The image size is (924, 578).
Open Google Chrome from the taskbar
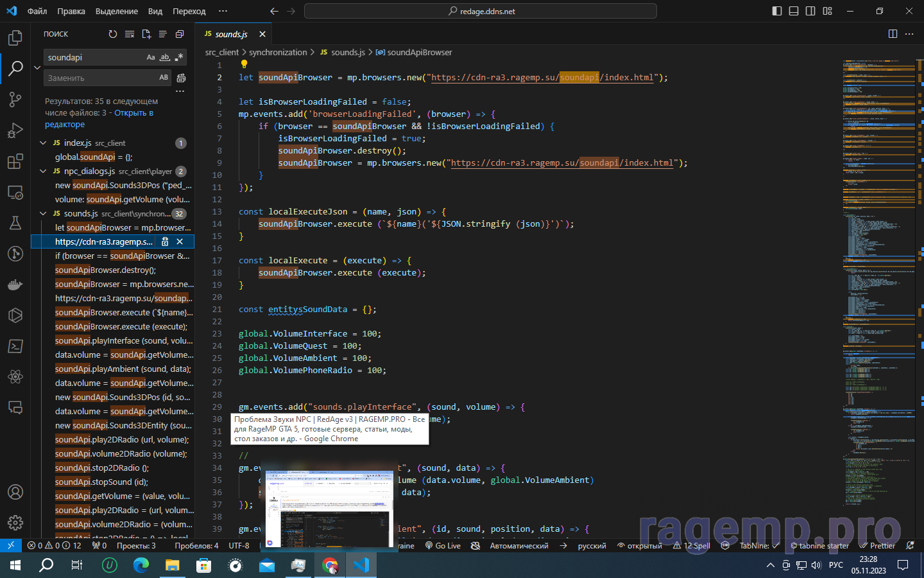[x=330, y=565]
